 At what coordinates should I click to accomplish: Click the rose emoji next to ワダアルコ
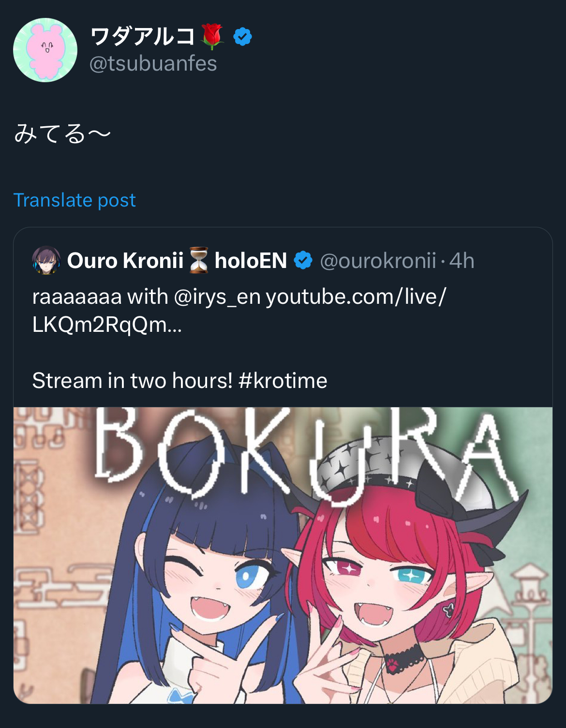coord(212,37)
